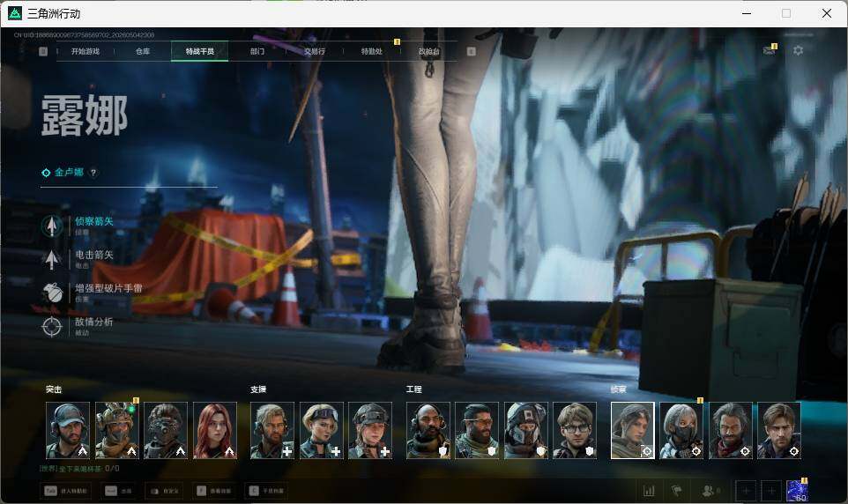Go to the 交易行 tab
This screenshot has height=504, width=848.
[x=314, y=51]
